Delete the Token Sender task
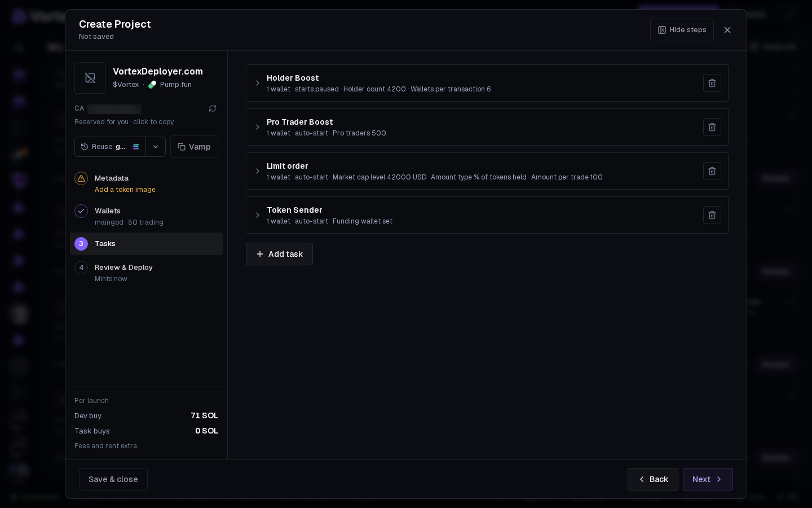 click(x=712, y=215)
